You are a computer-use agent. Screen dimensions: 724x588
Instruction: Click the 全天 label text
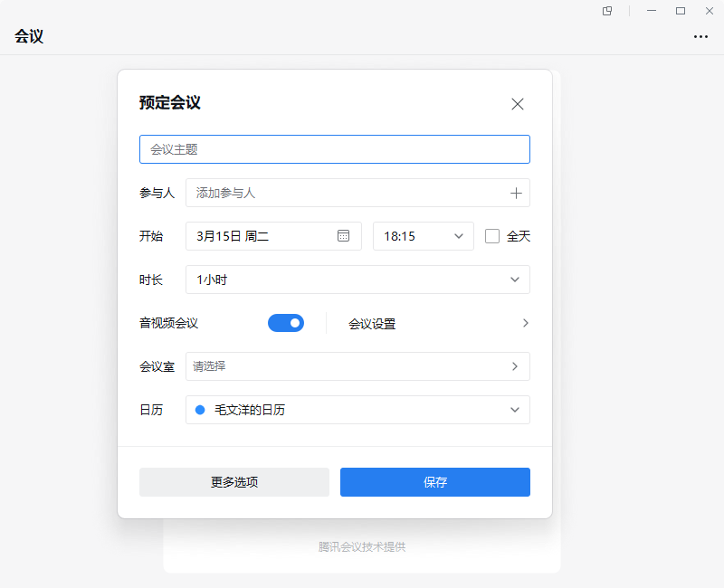[518, 236]
